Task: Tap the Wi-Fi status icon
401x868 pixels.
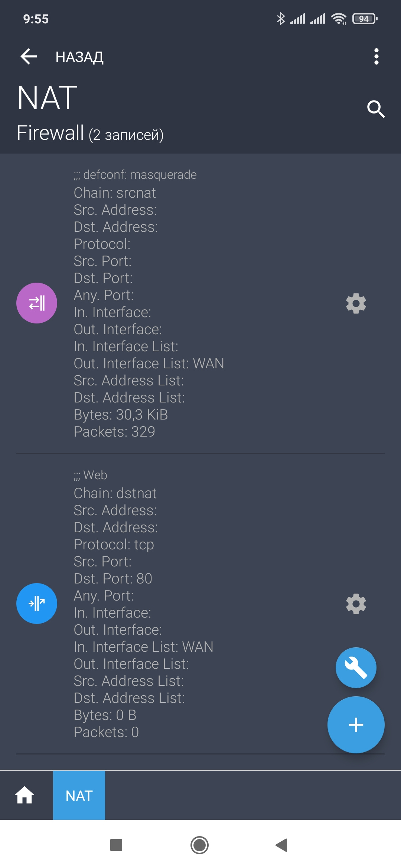Action: [x=338, y=19]
